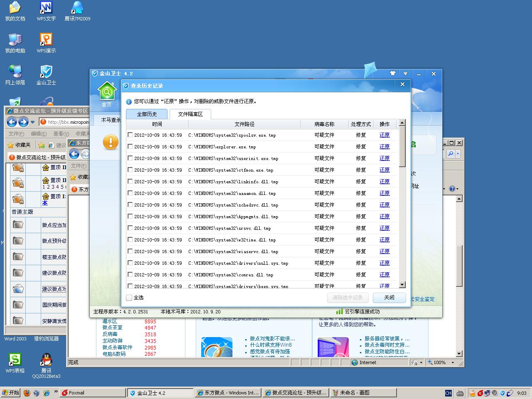Click the CH language indicator in the tray
This screenshot has width=532, height=399.
(448, 393)
